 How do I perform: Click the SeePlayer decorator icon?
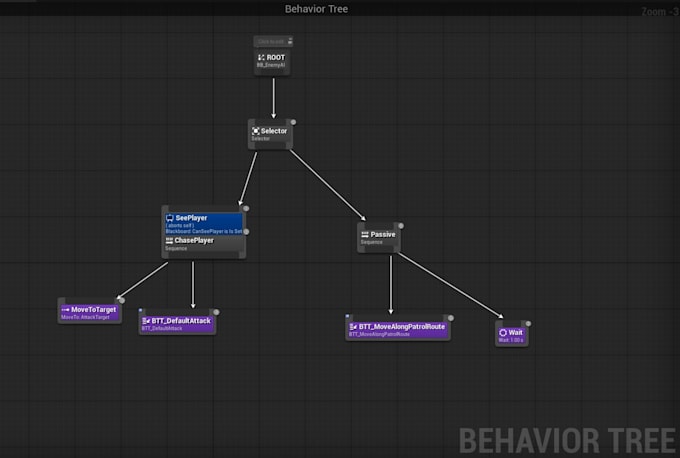pos(170,218)
